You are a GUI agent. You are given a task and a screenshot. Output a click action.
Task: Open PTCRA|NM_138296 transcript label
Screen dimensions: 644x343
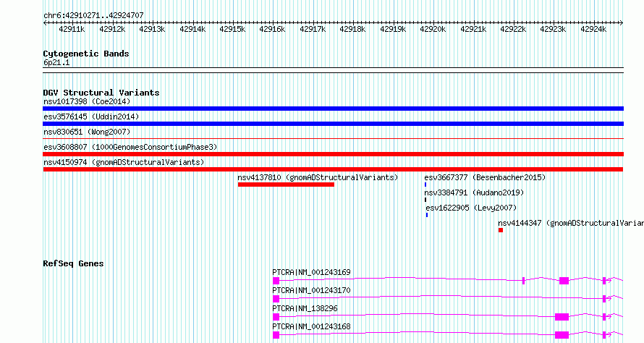pyautogui.click(x=305, y=308)
